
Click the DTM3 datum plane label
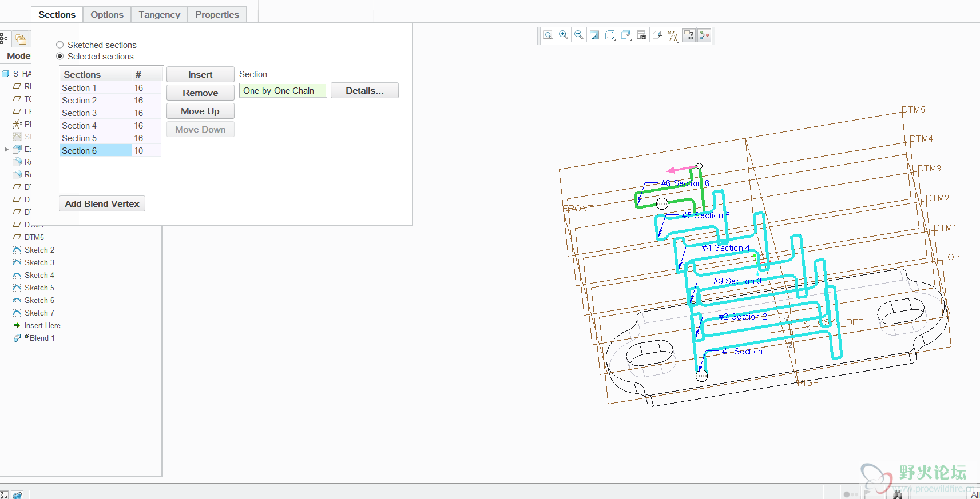[x=929, y=168]
